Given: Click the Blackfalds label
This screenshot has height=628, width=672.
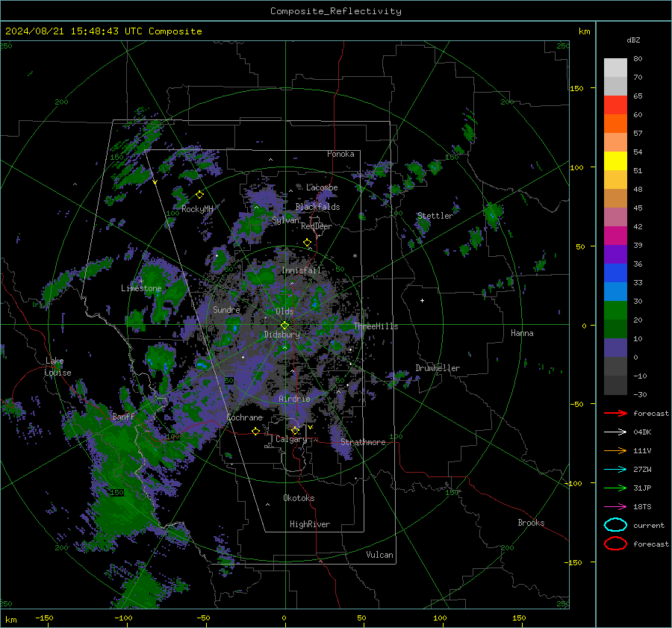Looking at the screenshot, I should pos(317,207).
